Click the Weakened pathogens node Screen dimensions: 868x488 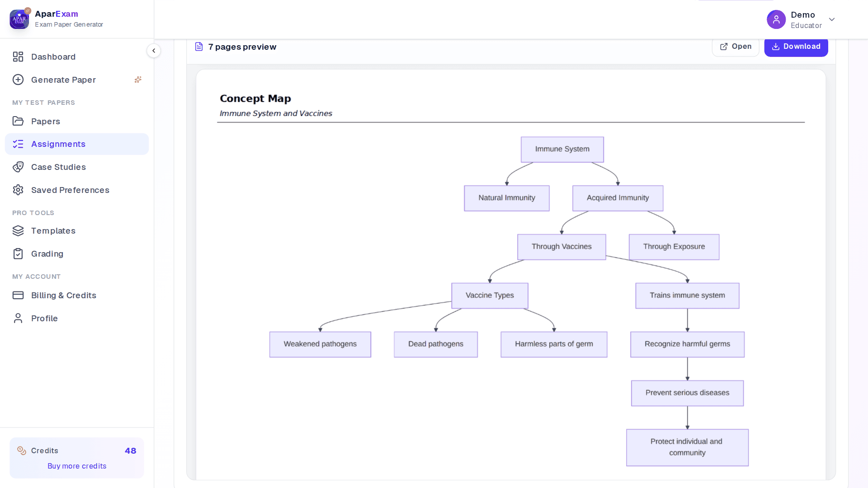click(320, 344)
